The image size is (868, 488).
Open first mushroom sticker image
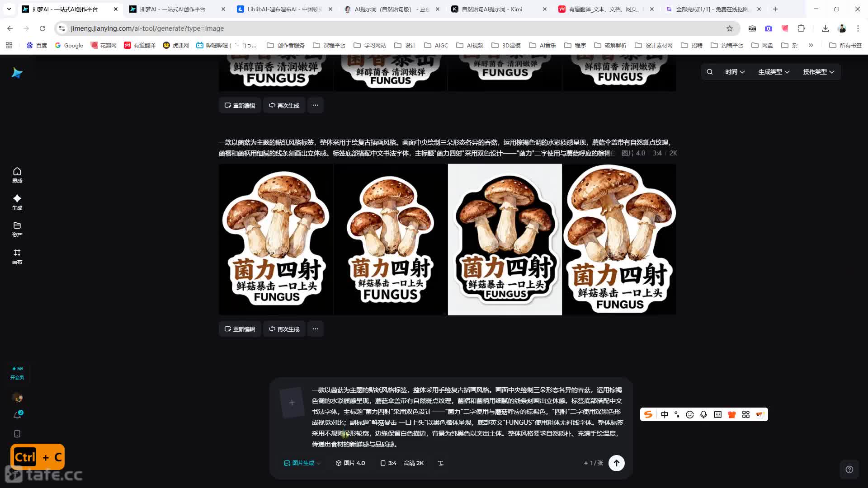coord(276,239)
